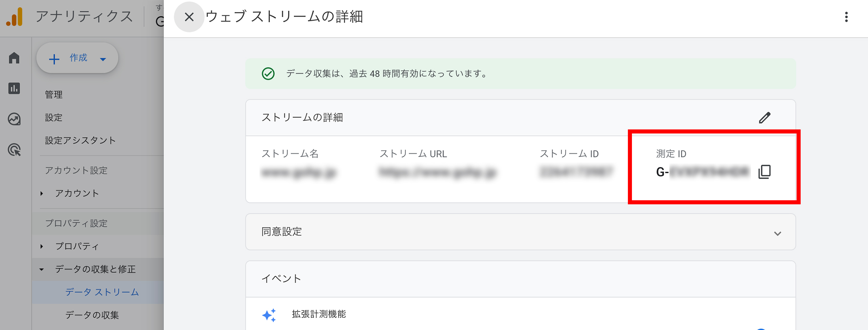Open 設定アシスタント
The height and width of the screenshot is (330, 868).
tap(80, 140)
